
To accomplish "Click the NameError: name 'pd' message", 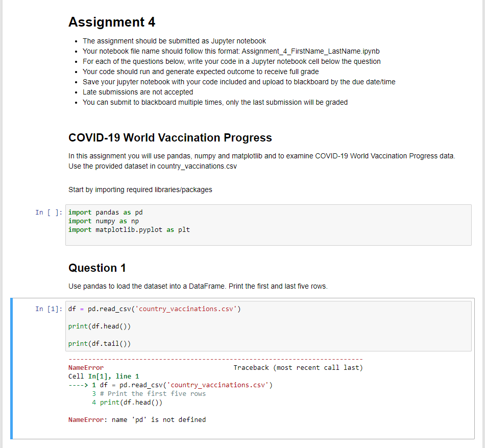I will coord(138,419).
